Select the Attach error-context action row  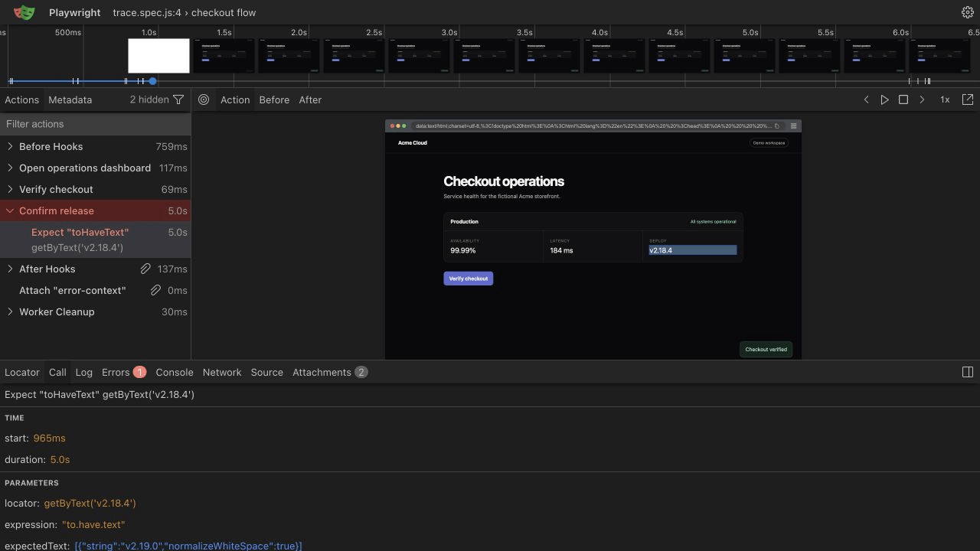pos(95,290)
